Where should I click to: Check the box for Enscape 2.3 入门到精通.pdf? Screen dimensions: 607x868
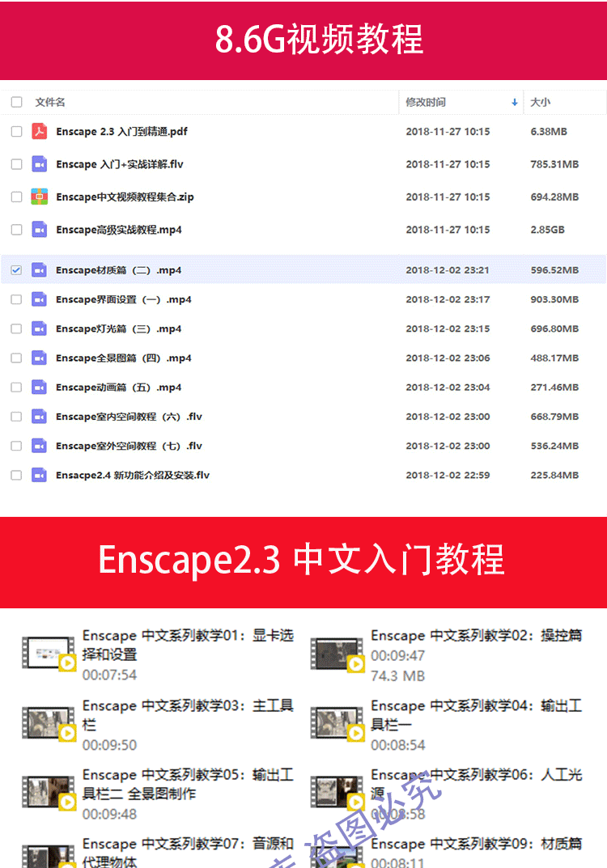pyautogui.click(x=17, y=131)
